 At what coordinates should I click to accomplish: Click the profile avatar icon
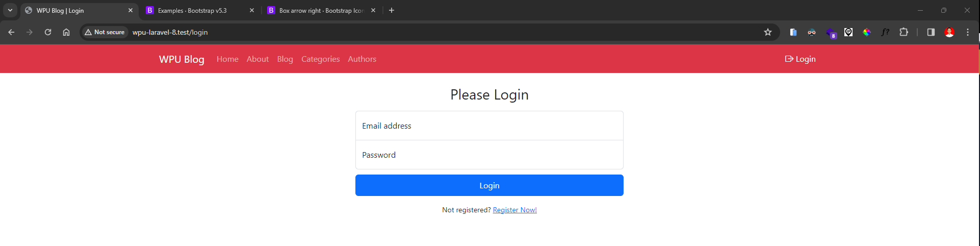949,32
